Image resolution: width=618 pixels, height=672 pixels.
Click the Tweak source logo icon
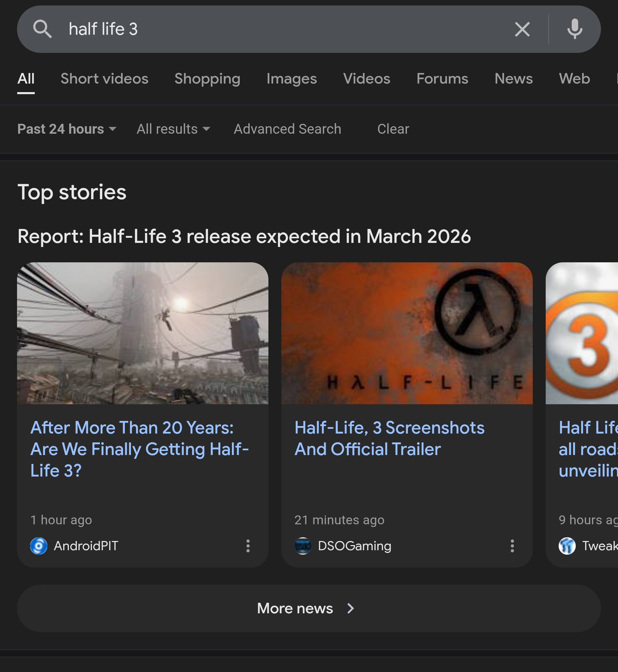(x=567, y=546)
